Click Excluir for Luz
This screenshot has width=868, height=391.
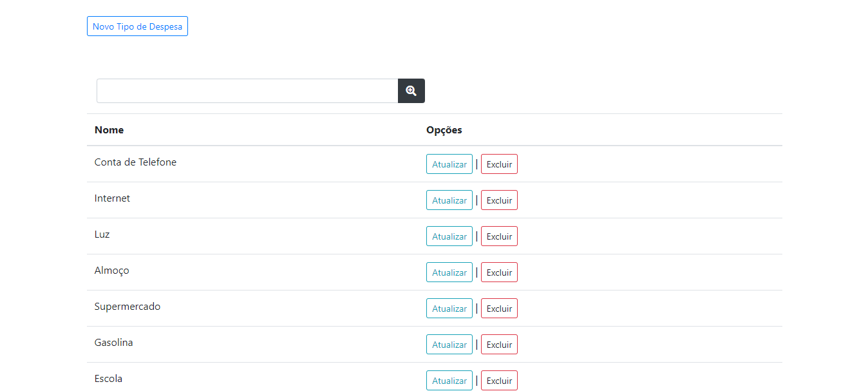[499, 236]
